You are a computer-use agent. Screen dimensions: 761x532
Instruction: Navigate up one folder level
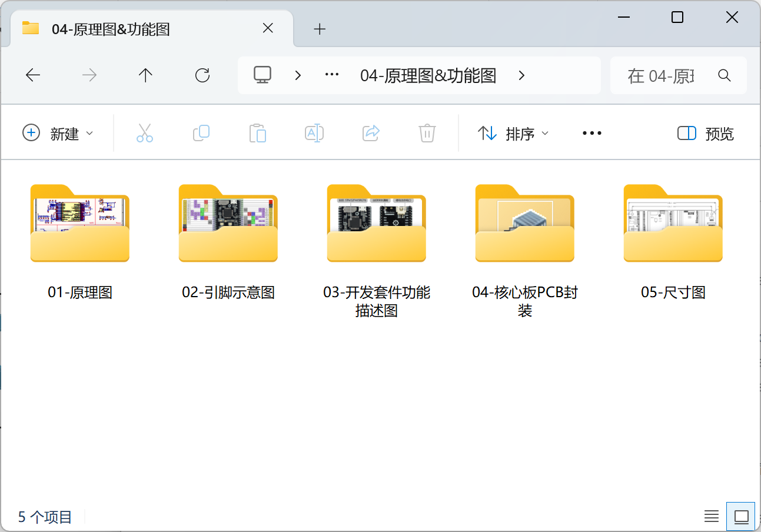pos(145,75)
